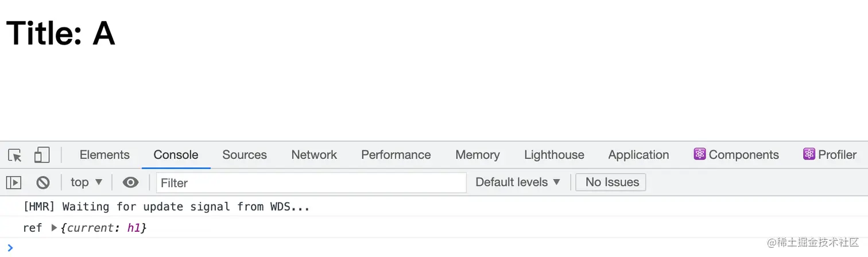Open the Network tab
Image resolution: width=868 pixels, height=257 pixels.
314,155
